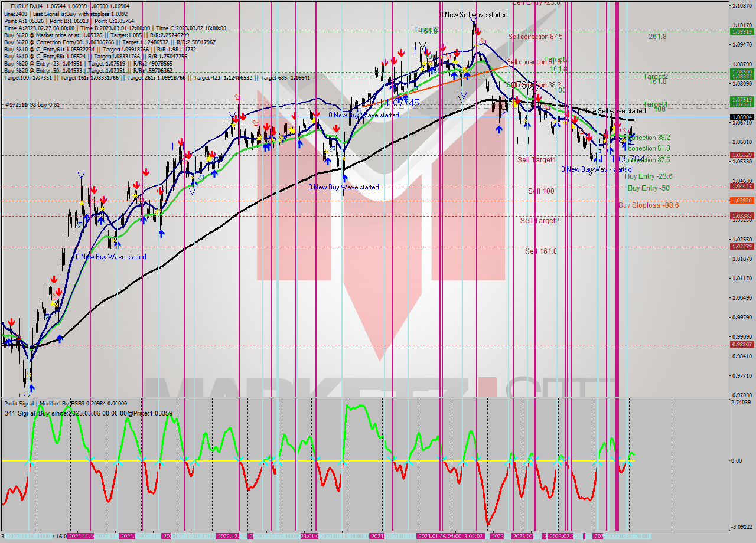
Task: Select the green 1.09919 price tag on axis
Action: (x=742, y=32)
